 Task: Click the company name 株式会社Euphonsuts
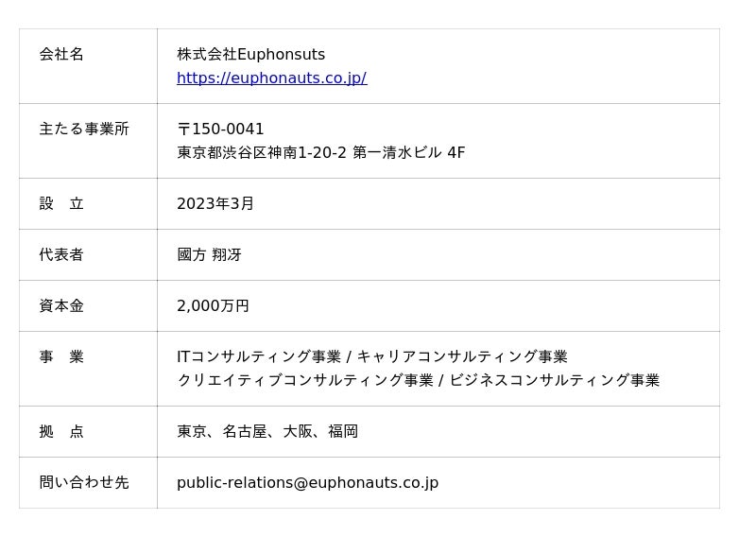point(250,55)
